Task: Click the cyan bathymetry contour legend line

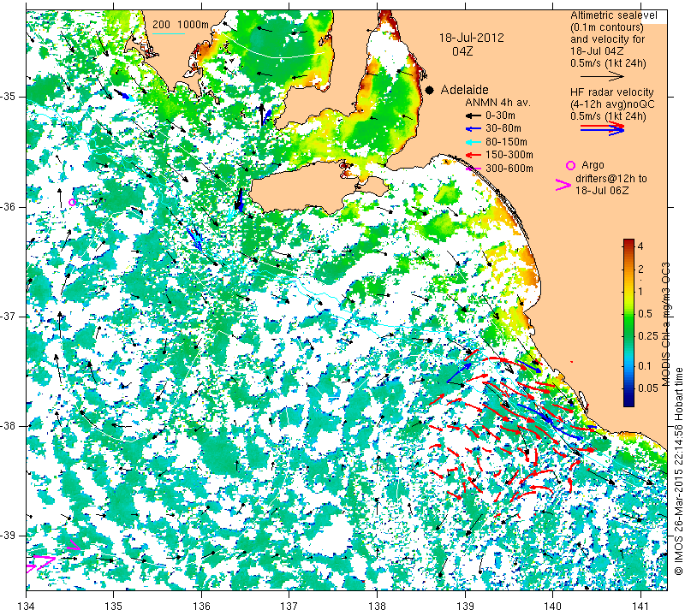Action: pyautogui.click(x=169, y=33)
